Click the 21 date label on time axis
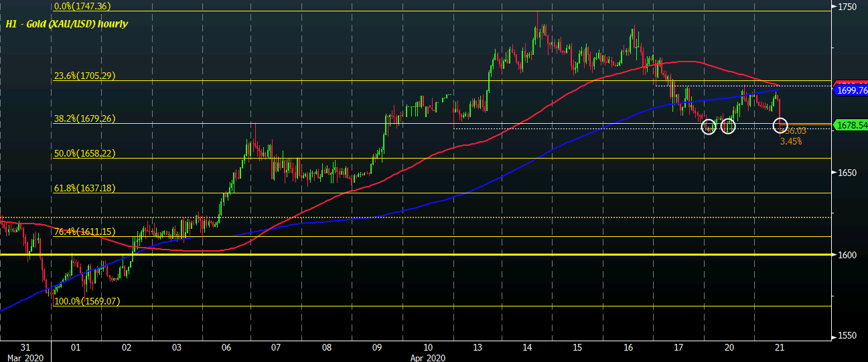 pos(780,348)
